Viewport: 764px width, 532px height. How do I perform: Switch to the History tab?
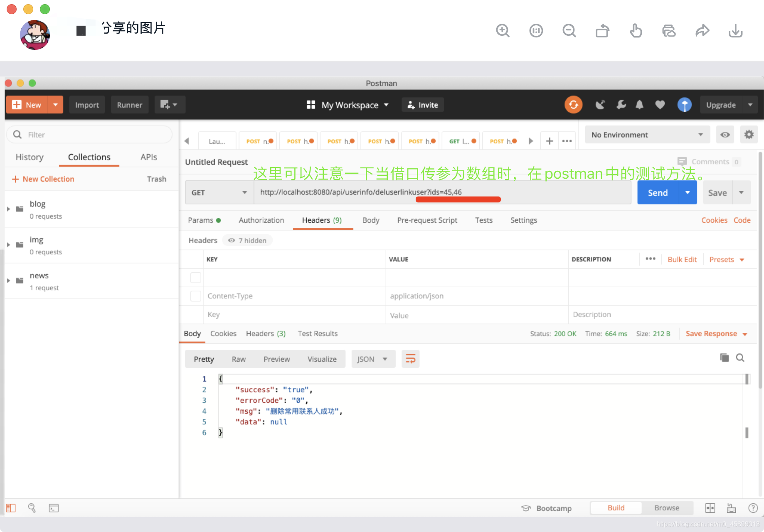coord(30,157)
